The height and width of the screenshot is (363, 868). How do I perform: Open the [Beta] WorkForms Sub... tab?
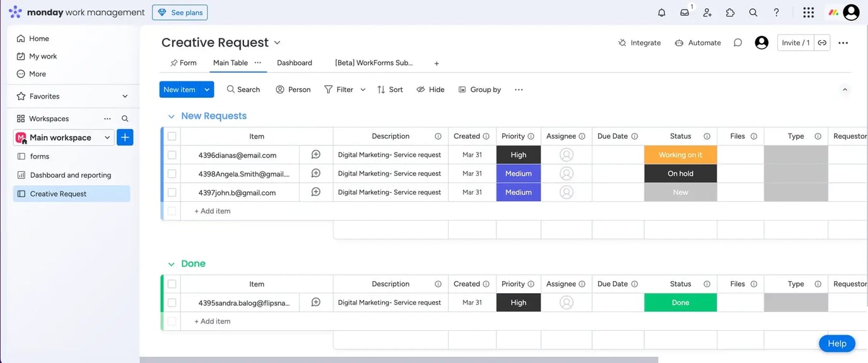[374, 63]
